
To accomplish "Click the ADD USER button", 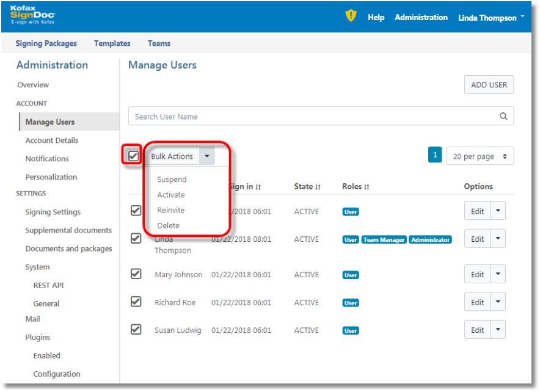I will click(x=489, y=85).
